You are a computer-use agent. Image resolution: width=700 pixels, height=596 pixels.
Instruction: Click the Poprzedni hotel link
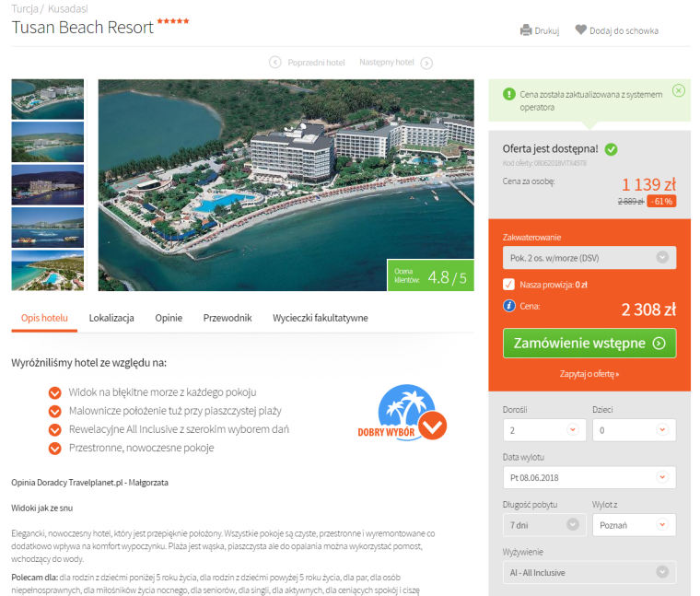(316, 63)
